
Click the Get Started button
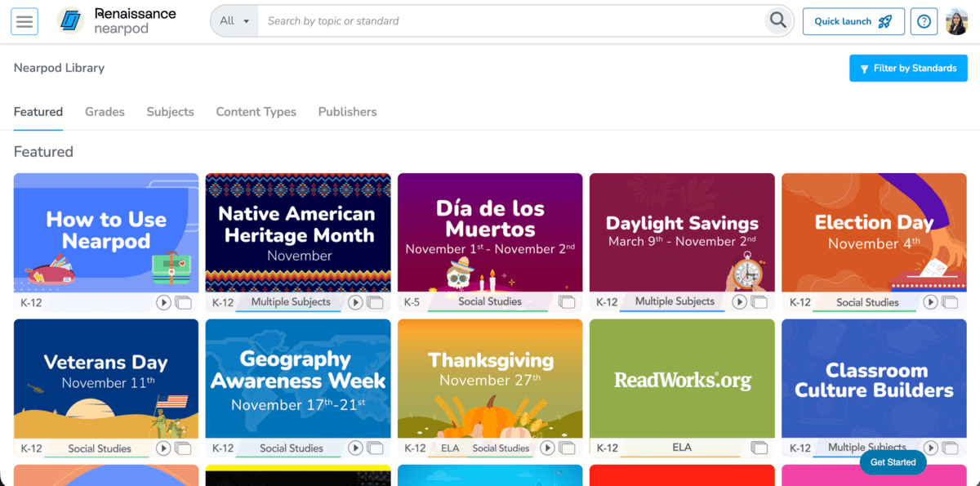[x=893, y=461]
